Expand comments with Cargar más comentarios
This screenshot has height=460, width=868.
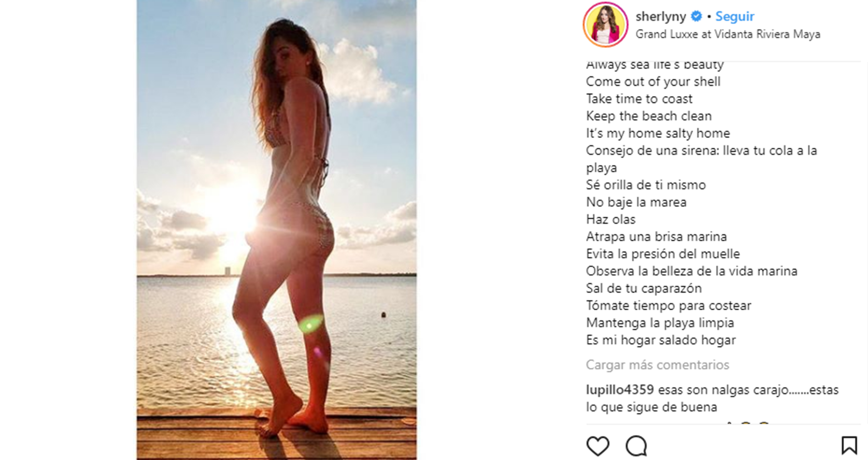657,365
